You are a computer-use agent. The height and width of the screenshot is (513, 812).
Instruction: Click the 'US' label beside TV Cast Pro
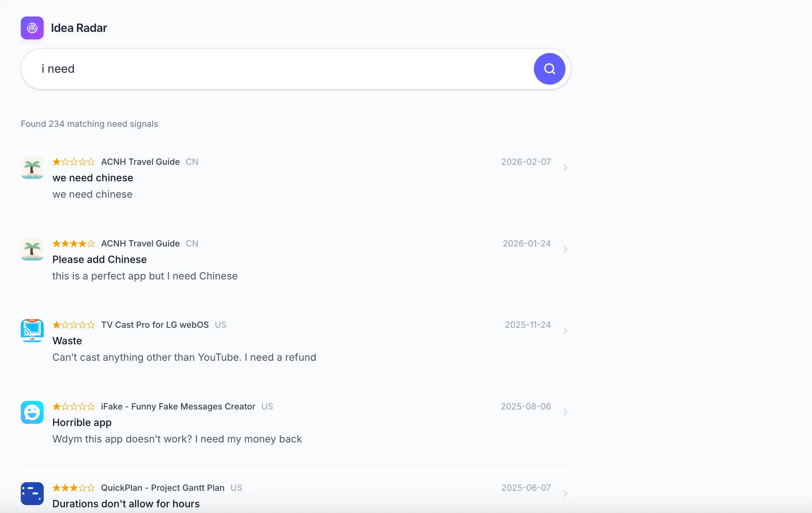pos(221,325)
